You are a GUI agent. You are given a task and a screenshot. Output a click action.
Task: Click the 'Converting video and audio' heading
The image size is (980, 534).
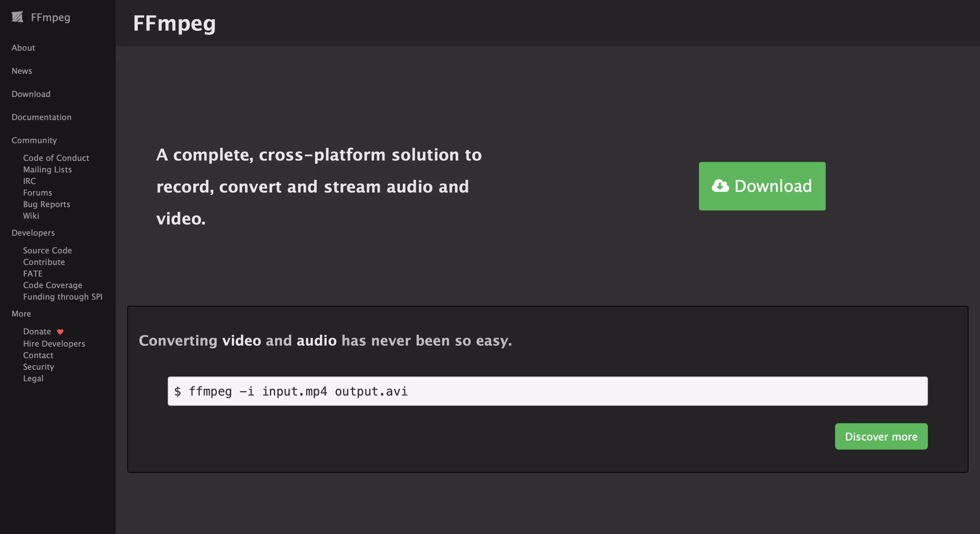[x=325, y=340]
